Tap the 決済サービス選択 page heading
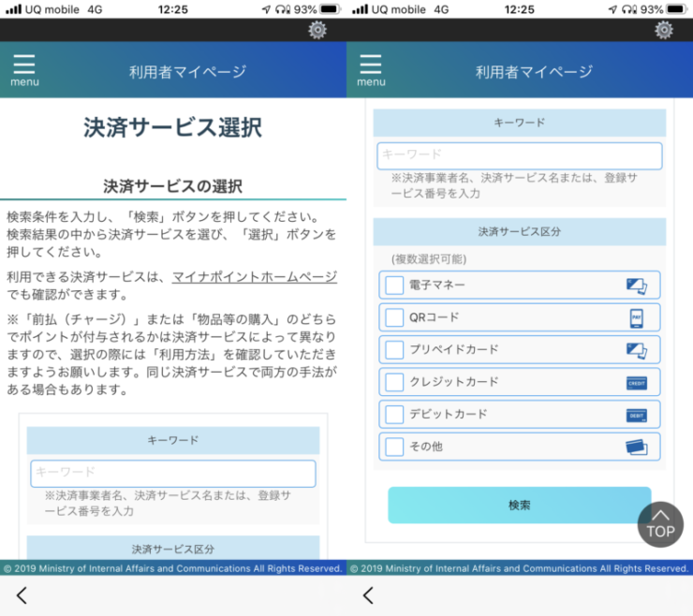The width and height of the screenshot is (693, 616). [x=173, y=127]
